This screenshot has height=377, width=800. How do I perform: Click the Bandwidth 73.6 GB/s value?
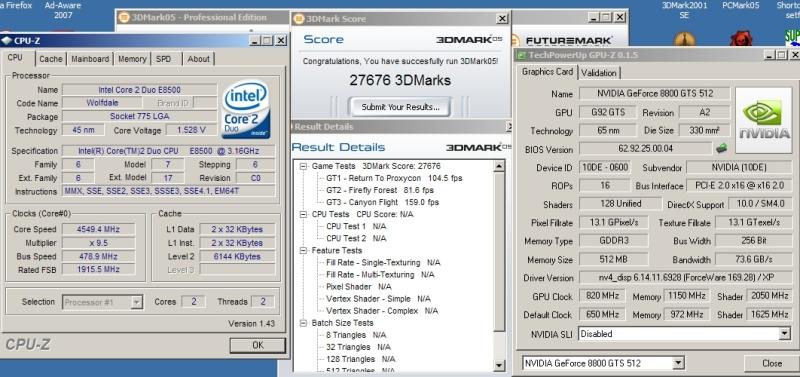[x=754, y=259]
